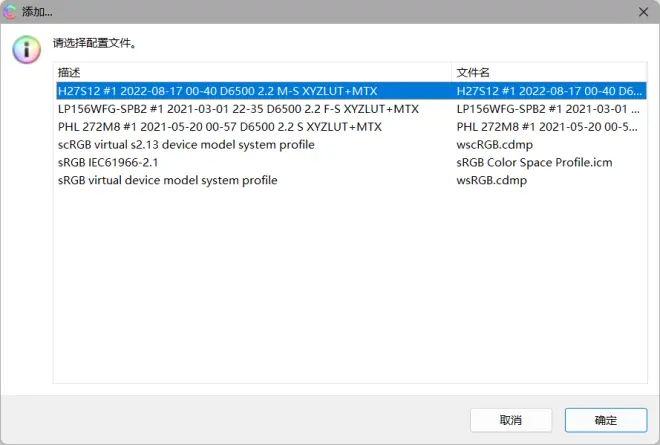The image size is (660, 445).
Task: Select scRGB virtual s2.13 device model system profile
Action: (x=186, y=144)
